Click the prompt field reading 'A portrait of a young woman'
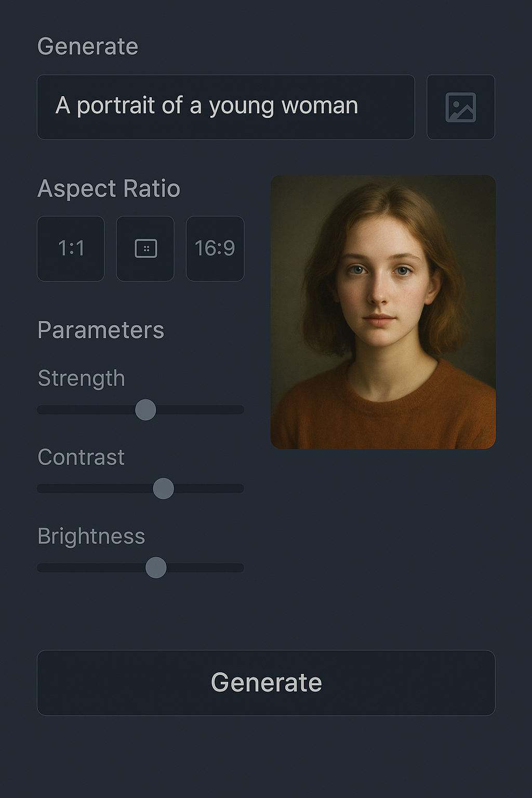532x798 pixels. [x=226, y=107]
